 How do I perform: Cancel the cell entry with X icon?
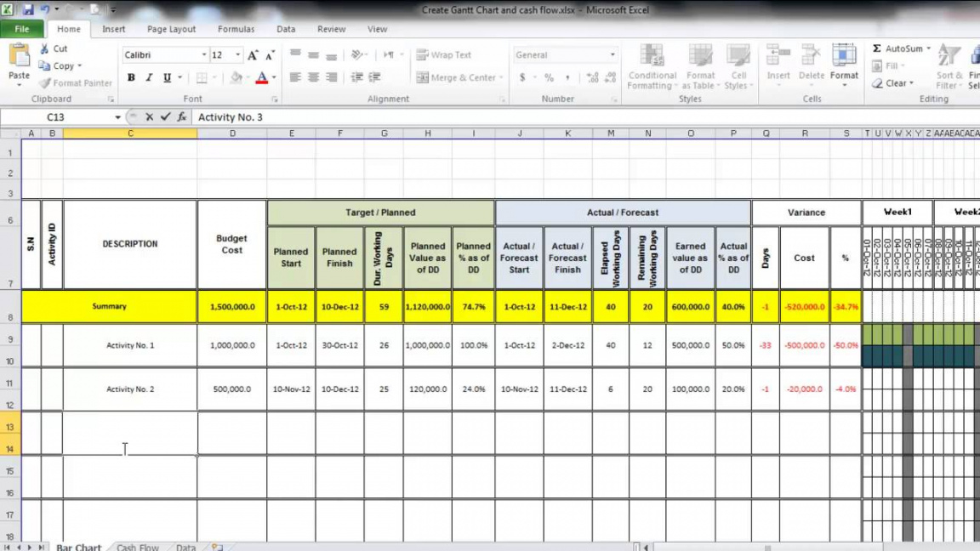[x=150, y=117]
